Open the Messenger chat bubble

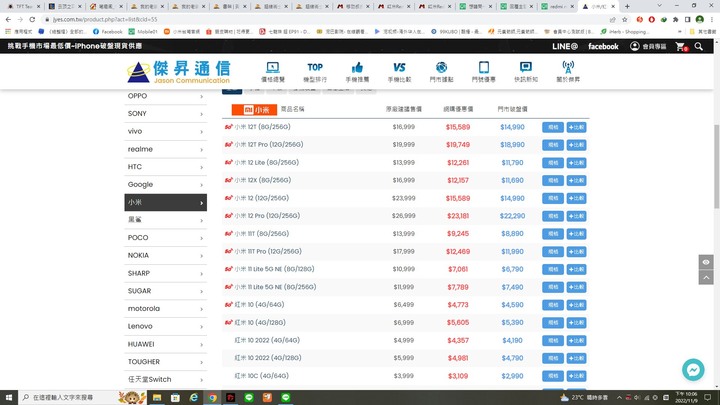point(693,370)
